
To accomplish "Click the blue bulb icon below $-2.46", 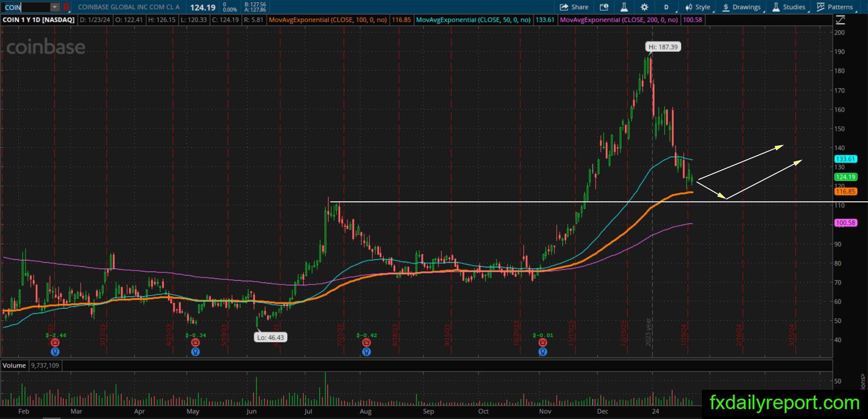I will pos(55,352).
